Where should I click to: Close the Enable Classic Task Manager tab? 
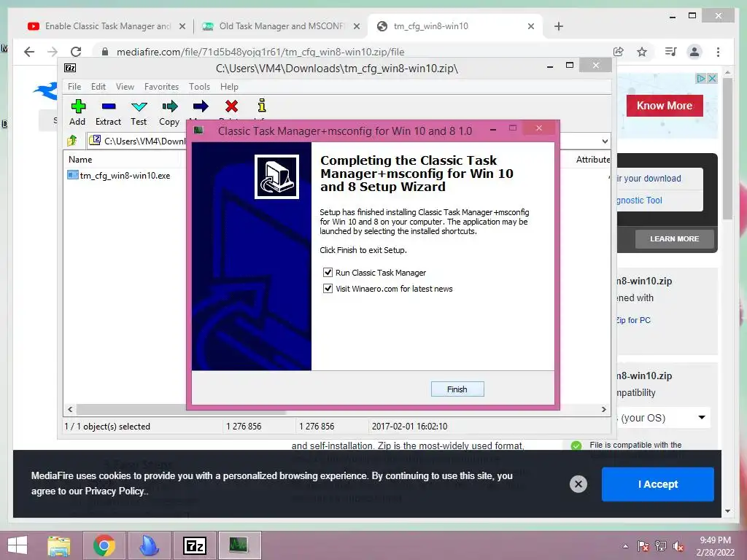[x=182, y=26]
